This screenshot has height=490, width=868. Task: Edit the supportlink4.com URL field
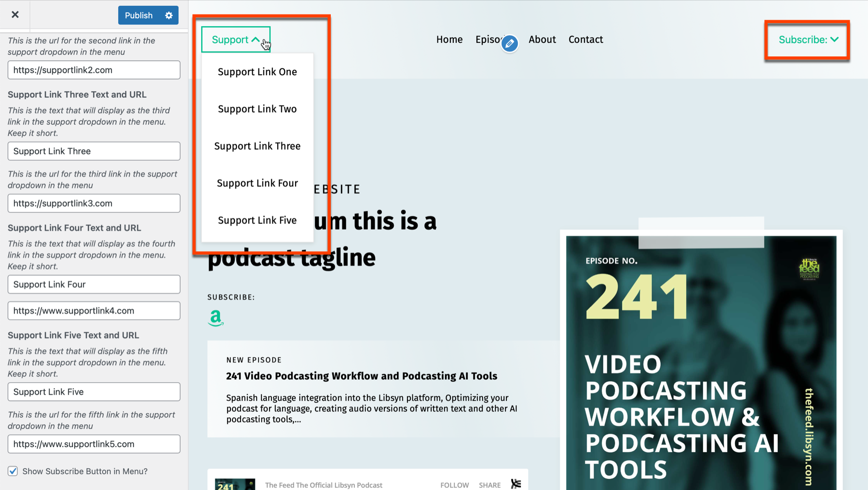94,311
